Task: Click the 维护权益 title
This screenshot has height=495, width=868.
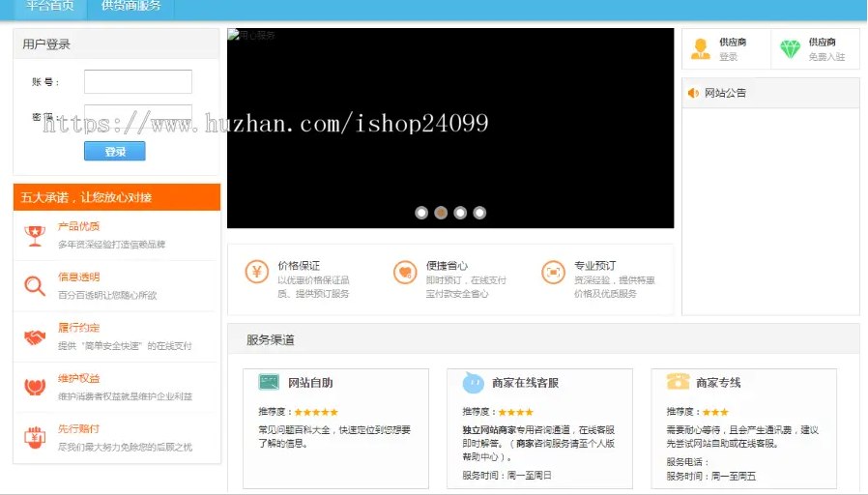Action: click(78, 378)
